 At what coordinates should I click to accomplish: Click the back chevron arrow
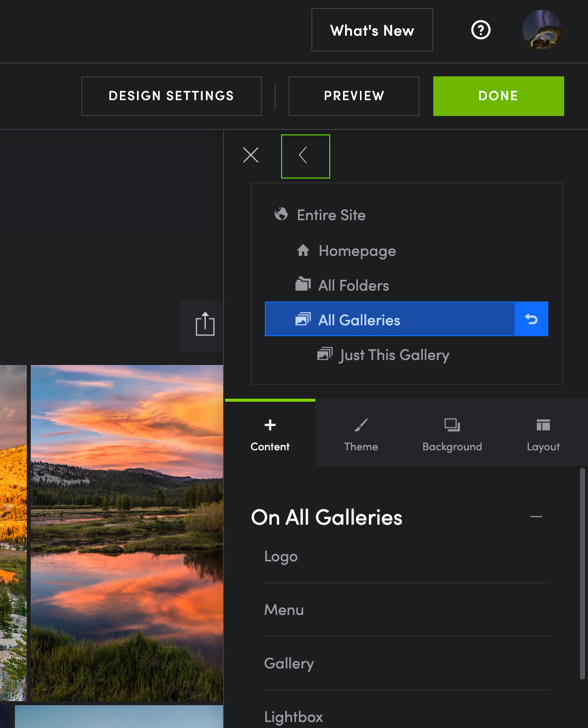coord(305,156)
